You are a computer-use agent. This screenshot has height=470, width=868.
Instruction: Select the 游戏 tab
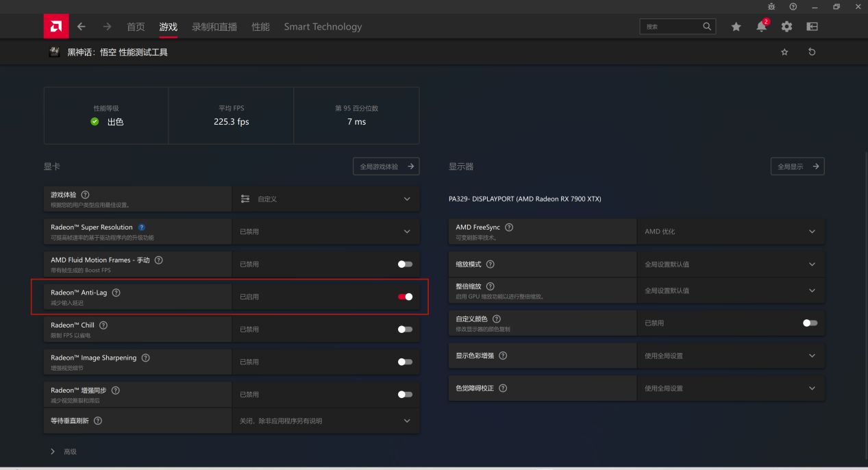(168, 27)
